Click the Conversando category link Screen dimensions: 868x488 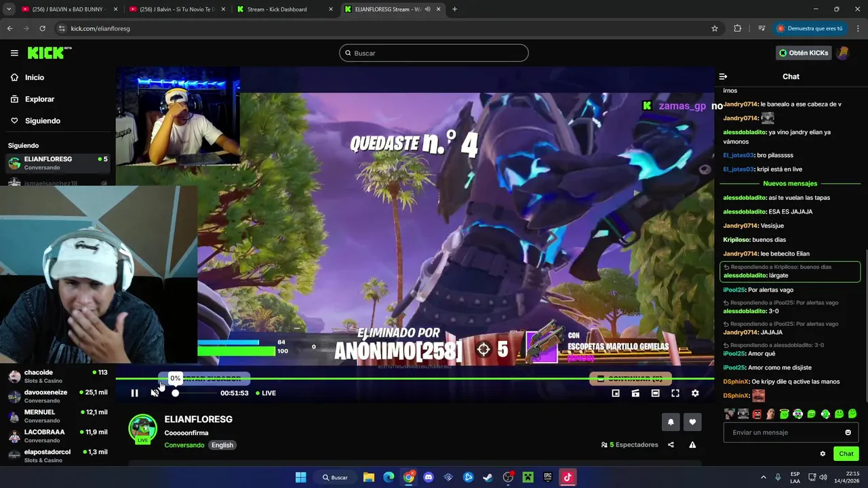[x=184, y=445]
